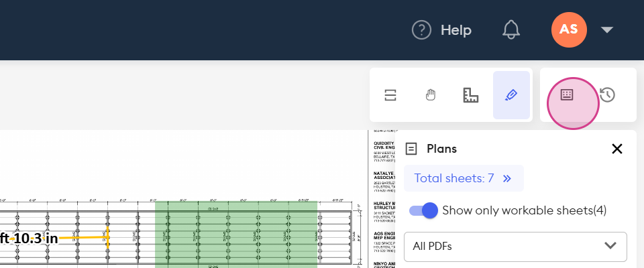This screenshot has width=644, height=268.
Task: Open the All PDFs dropdown
Action: [515, 247]
